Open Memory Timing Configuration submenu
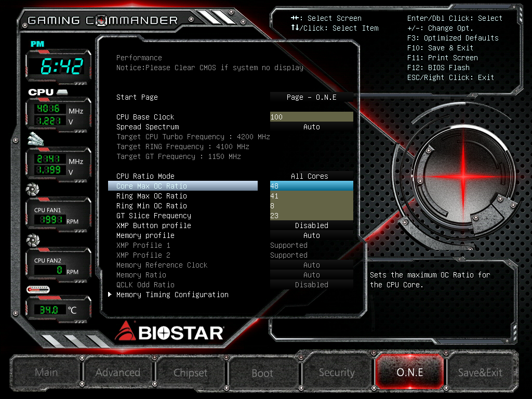The height and width of the screenshot is (399, 532). (x=172, y=295)
